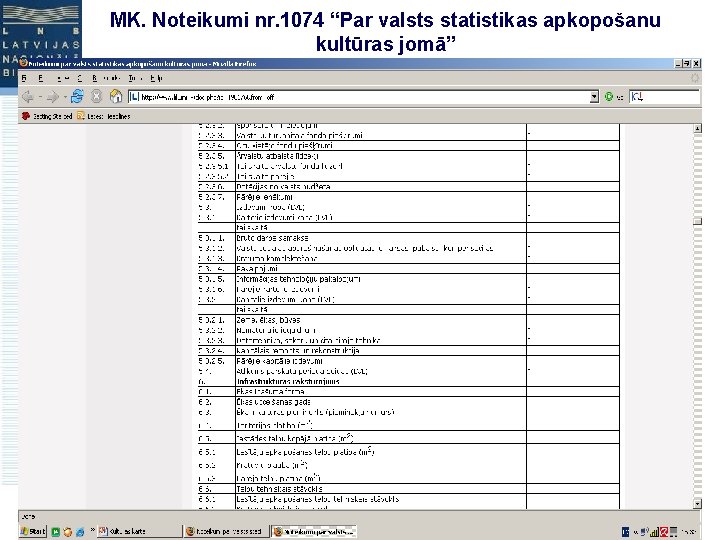The image size is (720, 540).
Task: Select the row 'Zeme, ēkas, būves'
Action: pyautogui.click(x=409, y=320)
